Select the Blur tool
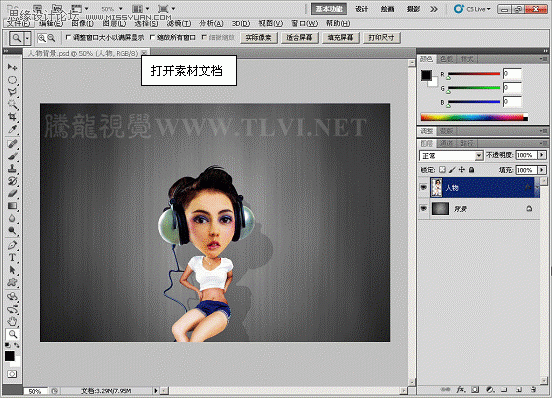 (x=12, y=218)
